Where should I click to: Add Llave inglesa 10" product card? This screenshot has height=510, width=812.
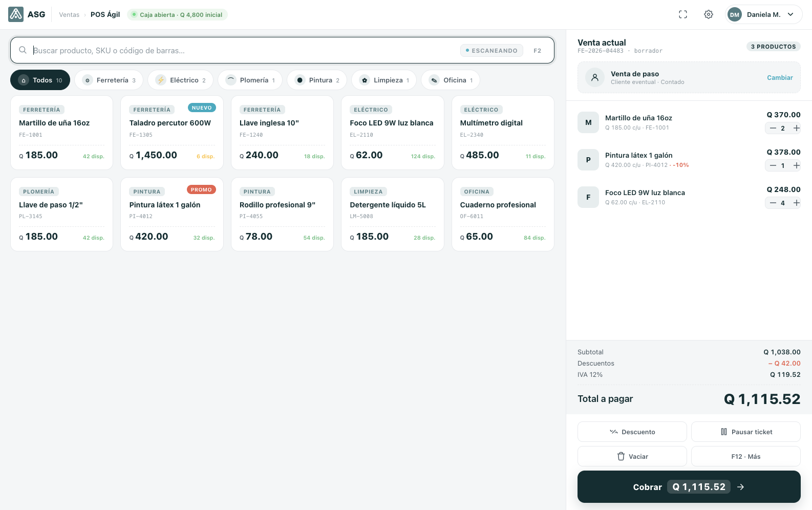tap(282, 133)
